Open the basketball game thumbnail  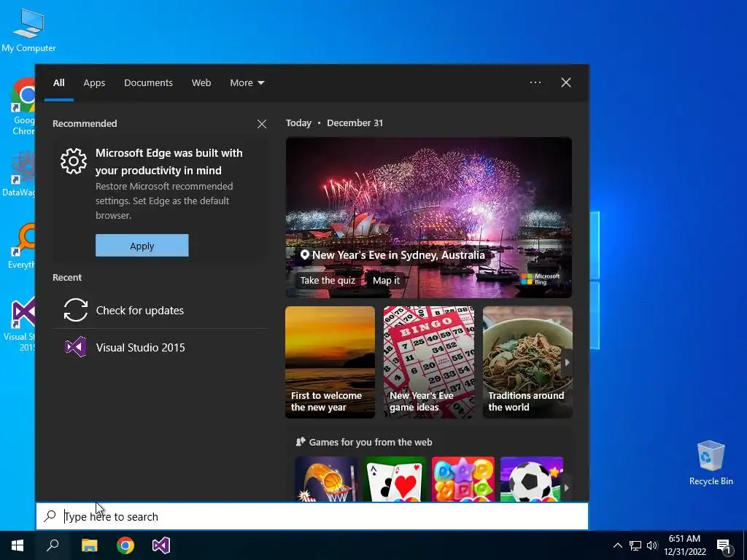pos(326,479)
